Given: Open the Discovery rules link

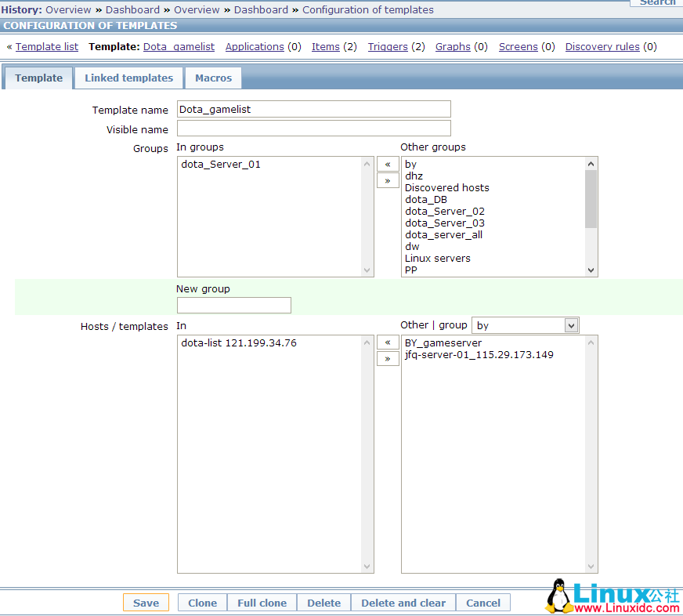Looking at the screenshot, I should [x=602, y=47].
